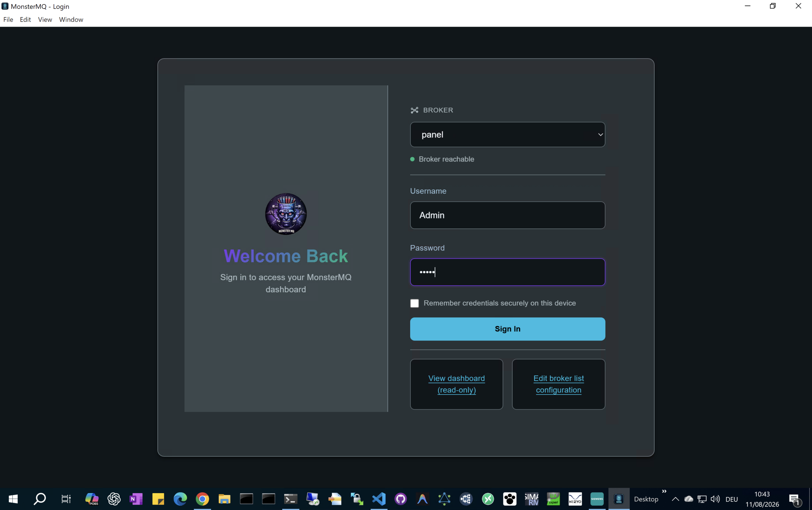Open network settings from system tray
The width and height of the screenshot is (812, 510).
pos(702,499)
